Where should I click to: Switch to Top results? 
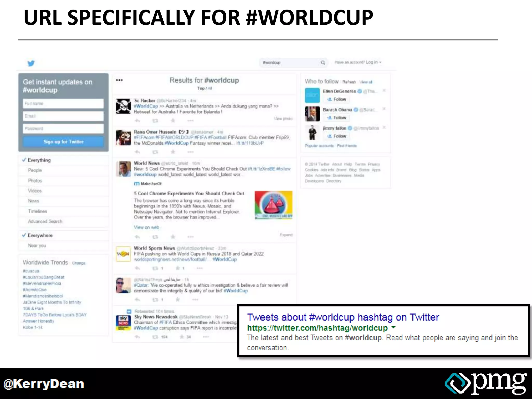[x=201, y=88]
